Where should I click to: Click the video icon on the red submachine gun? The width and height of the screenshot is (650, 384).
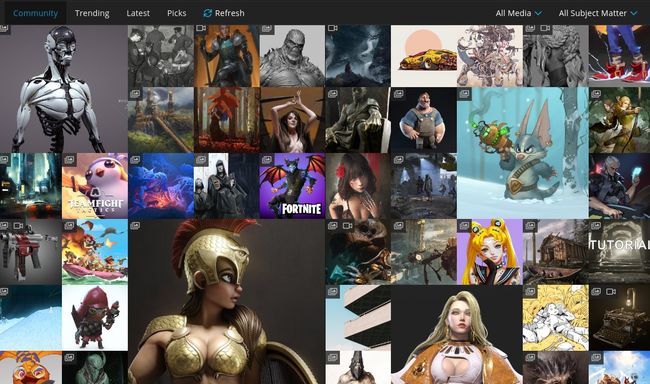tap(18, 226)
